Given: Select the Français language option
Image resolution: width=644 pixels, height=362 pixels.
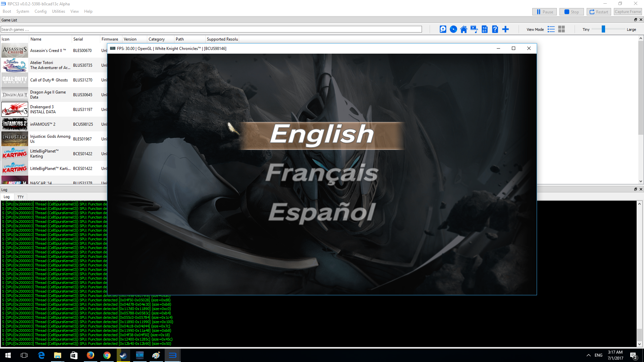Looking at the screenshot, I should click(x=322, y=173).
